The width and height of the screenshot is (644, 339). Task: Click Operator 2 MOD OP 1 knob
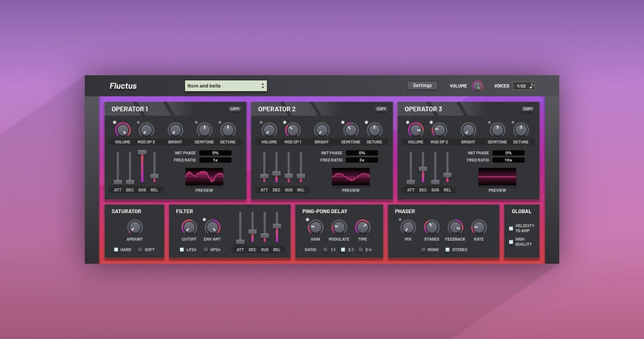292,130
